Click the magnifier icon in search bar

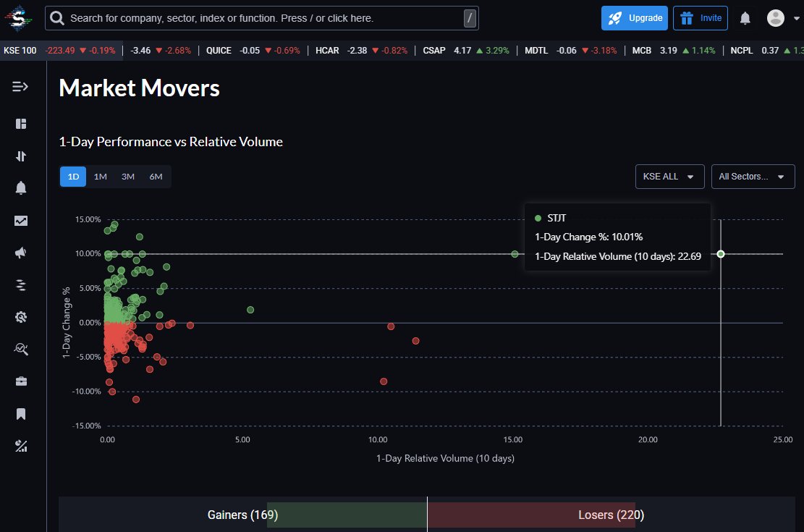click(x=57, y=19)
